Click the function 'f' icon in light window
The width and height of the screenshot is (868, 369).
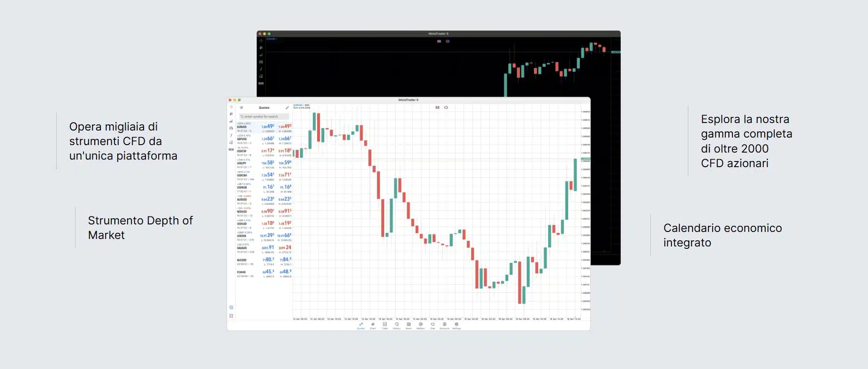(x=231, y=135)
